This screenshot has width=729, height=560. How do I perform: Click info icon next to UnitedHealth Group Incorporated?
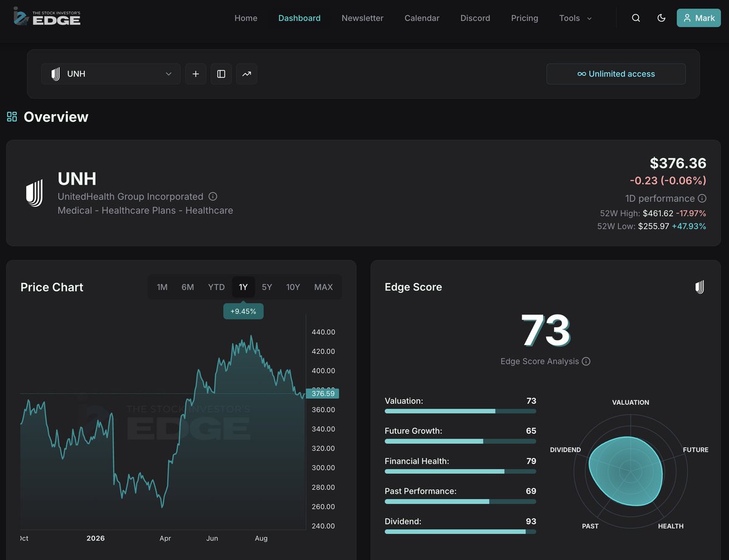213,196
